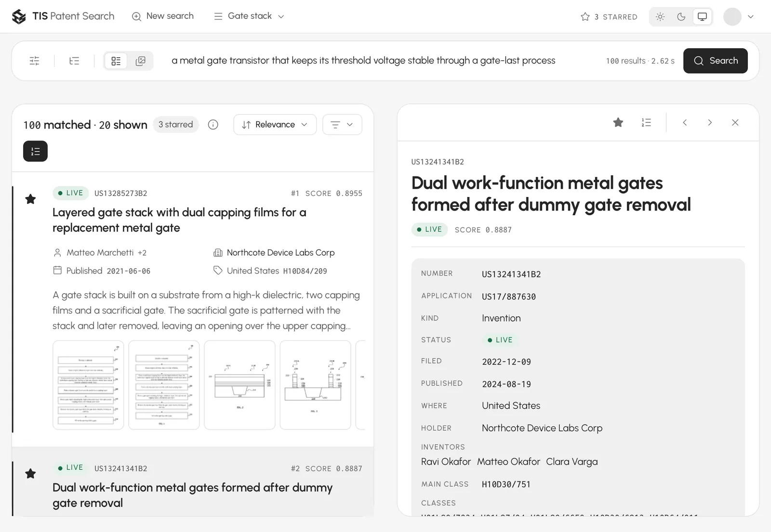Image resolution: width=771 pixels, height=532 pixels.
Task: Go to previous result arrow
Action: pyautogui.click(x=685, y=122)
